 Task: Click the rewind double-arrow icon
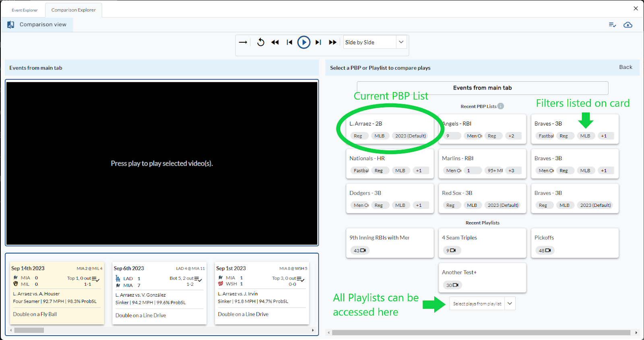coord(275,42)
